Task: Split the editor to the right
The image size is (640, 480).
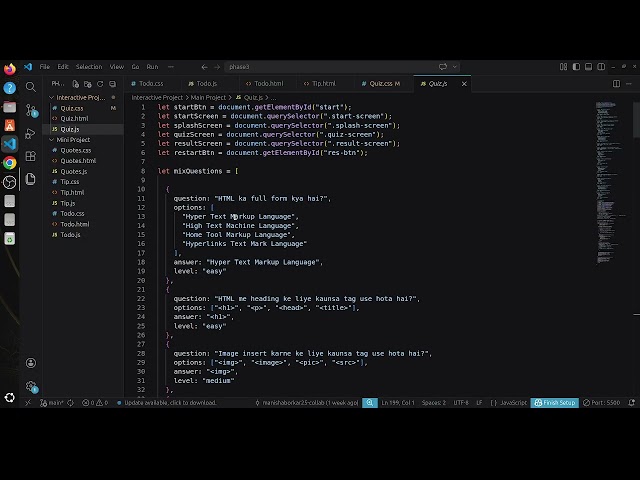Action: pyautogui.click(x=616, y=84)
